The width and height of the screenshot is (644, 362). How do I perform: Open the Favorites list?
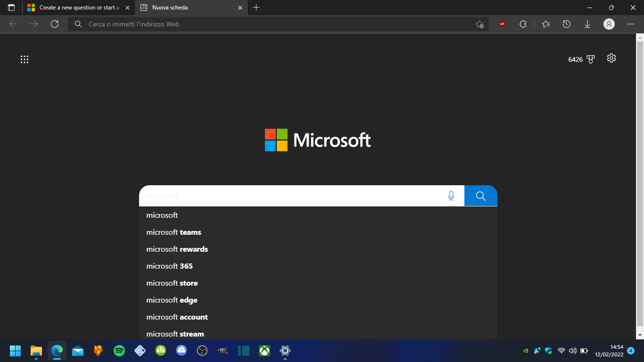(546, 24)
